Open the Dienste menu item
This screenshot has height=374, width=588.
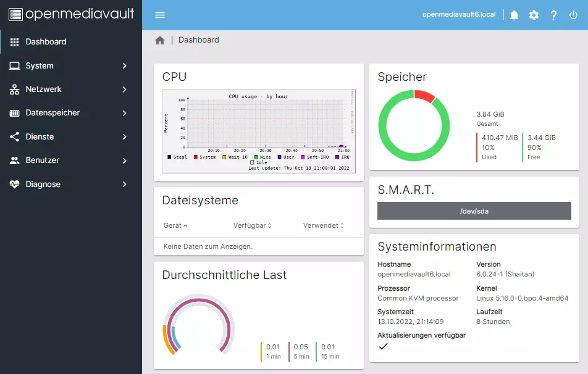(42, 136)
